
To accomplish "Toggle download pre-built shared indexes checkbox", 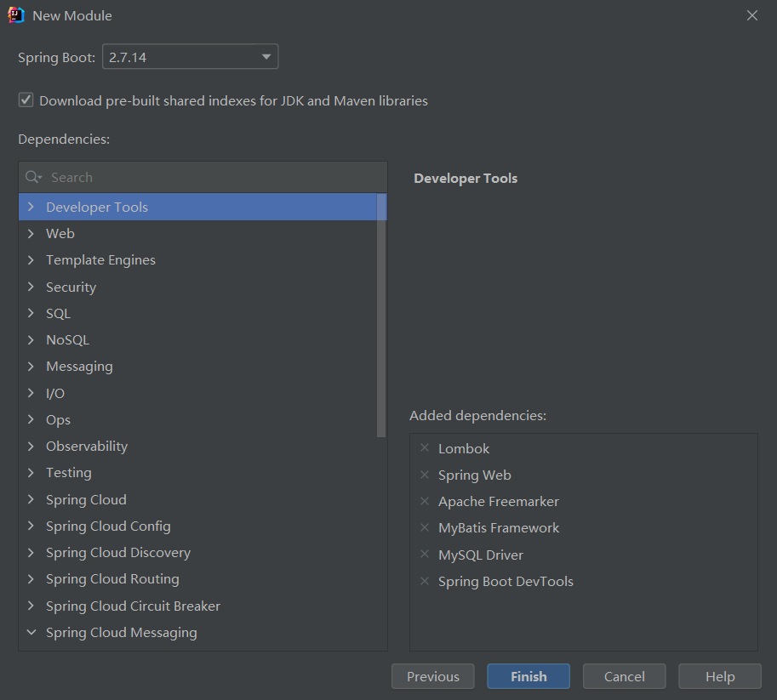I will pyautogui.click(x=26, y=100).
